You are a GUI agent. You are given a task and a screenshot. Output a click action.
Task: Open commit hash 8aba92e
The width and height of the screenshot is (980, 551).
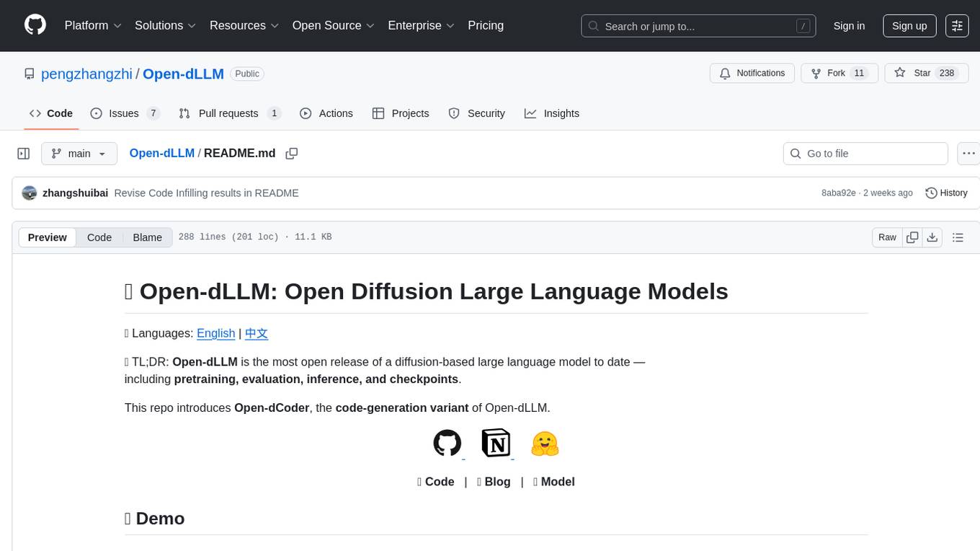coord(839,193)
